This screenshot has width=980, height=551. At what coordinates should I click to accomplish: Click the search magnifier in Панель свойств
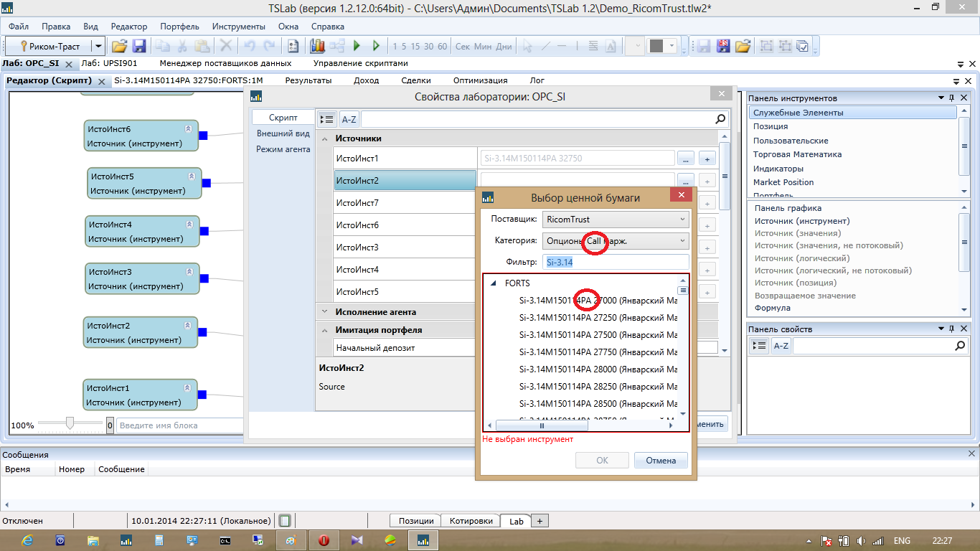pos(960,346)
